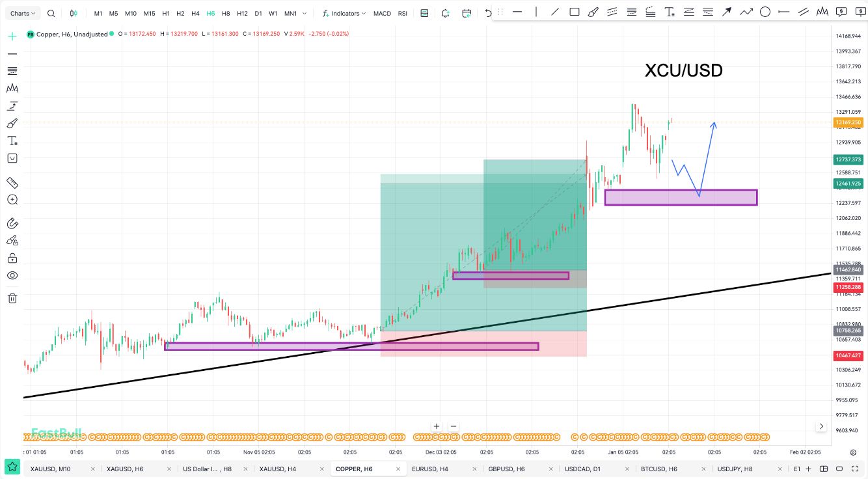Screen dimensions: 868x479
Task: Click the purple demand zone below the arrow
Action: coord(681,198)
